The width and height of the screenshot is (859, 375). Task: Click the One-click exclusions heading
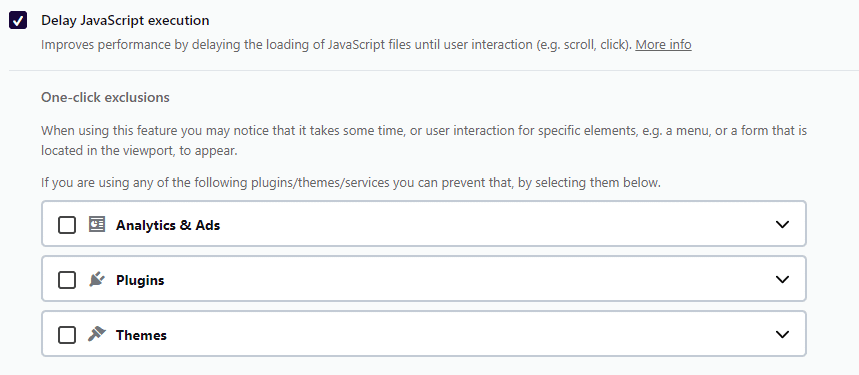coord(105,97)
